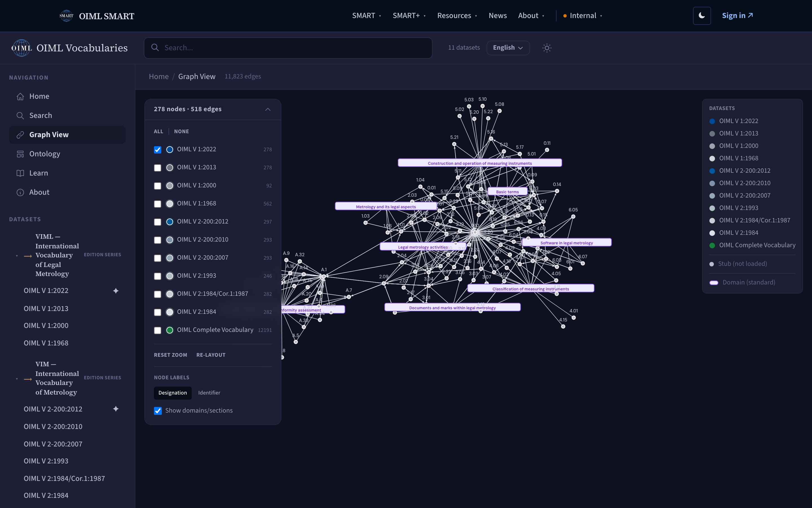
Task: Click the Graph View link icon
Action: [x=20, y=135]
